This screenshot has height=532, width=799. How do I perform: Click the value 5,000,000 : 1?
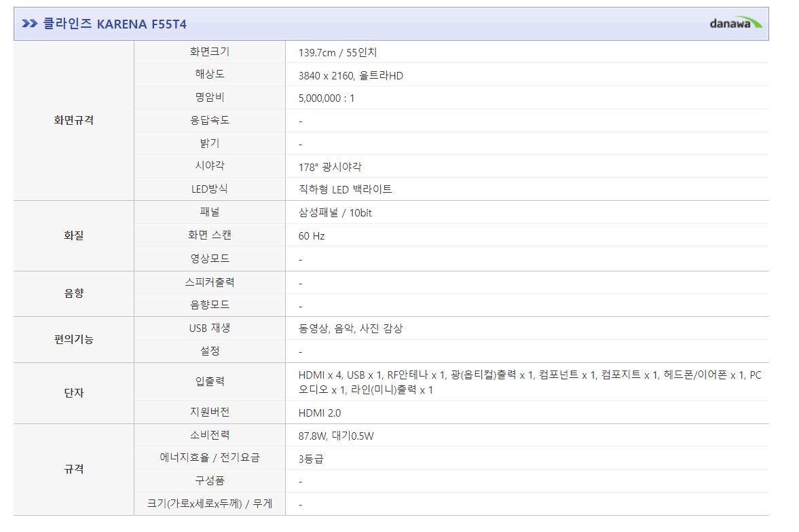(327, 98)
